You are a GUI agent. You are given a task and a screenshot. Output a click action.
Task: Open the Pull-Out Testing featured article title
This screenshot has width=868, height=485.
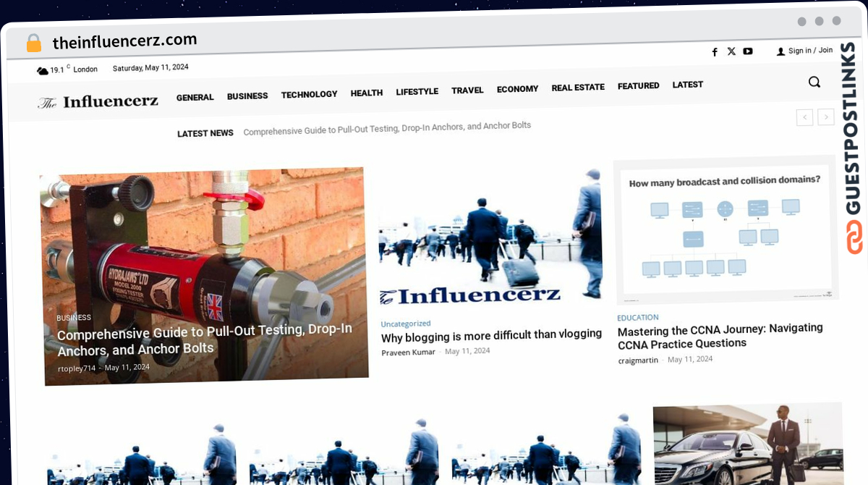click(x=205, y=340)
